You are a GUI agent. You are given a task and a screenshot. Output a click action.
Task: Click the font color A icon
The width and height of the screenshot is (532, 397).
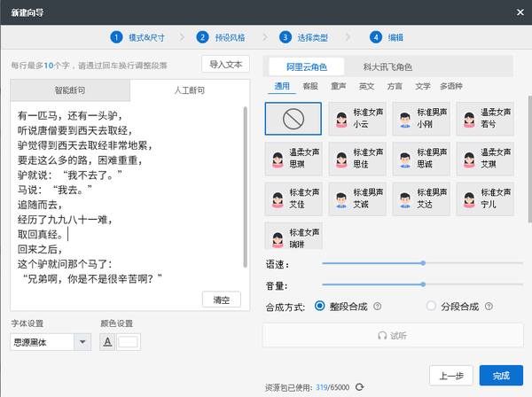click(107, 342)
